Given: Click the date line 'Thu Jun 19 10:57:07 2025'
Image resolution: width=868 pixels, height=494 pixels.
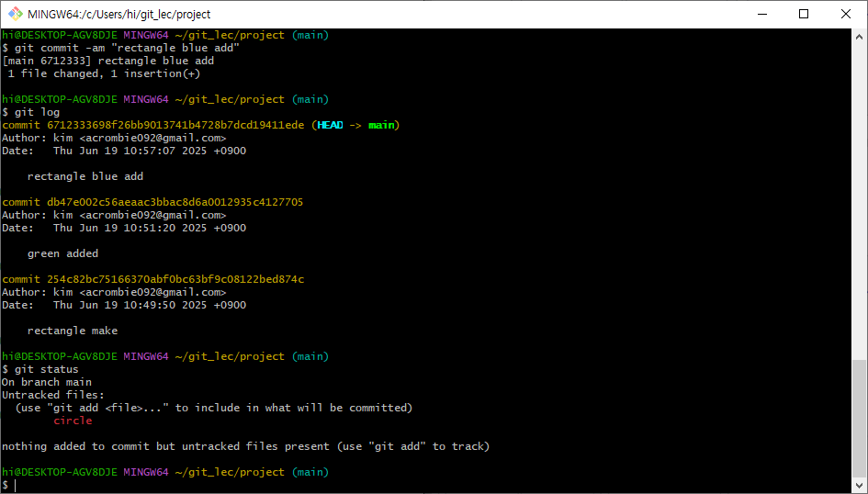Looking at the screenshot, I should (x=124, y=151).
